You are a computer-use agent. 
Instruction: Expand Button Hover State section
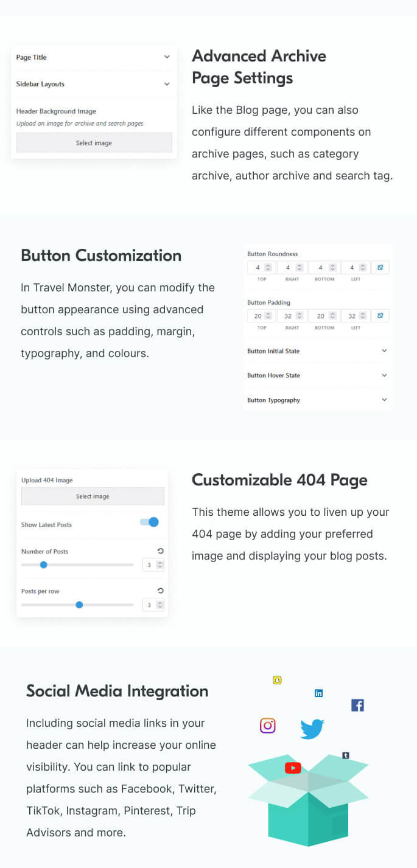(x=318, y=375)
